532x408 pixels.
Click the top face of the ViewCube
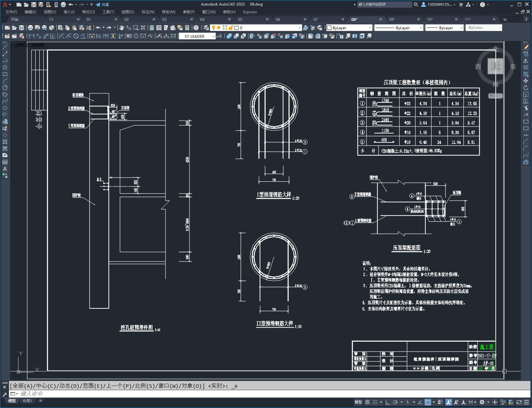[495, 66]
